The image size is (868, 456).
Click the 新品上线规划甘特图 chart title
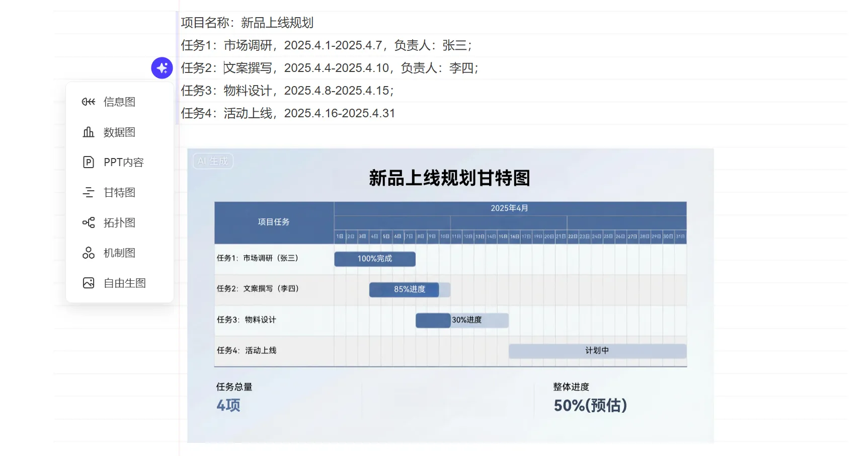[x=449, y=178]
